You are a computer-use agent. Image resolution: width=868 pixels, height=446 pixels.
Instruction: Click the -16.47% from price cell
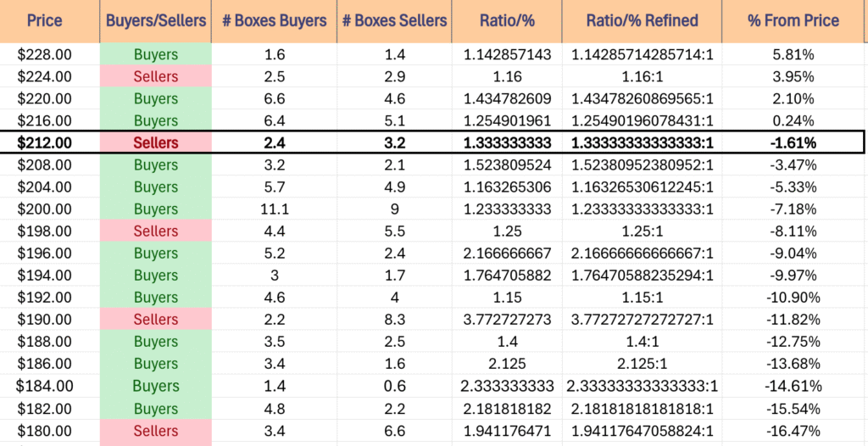pyautogui.click(x=793, y=431)
